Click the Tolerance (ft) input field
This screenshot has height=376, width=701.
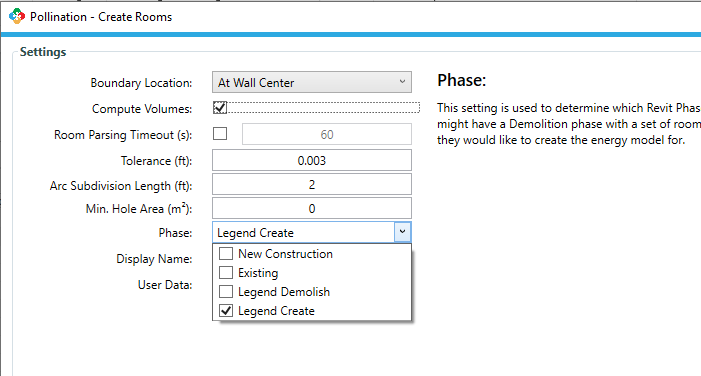click(x=312, y=161)
